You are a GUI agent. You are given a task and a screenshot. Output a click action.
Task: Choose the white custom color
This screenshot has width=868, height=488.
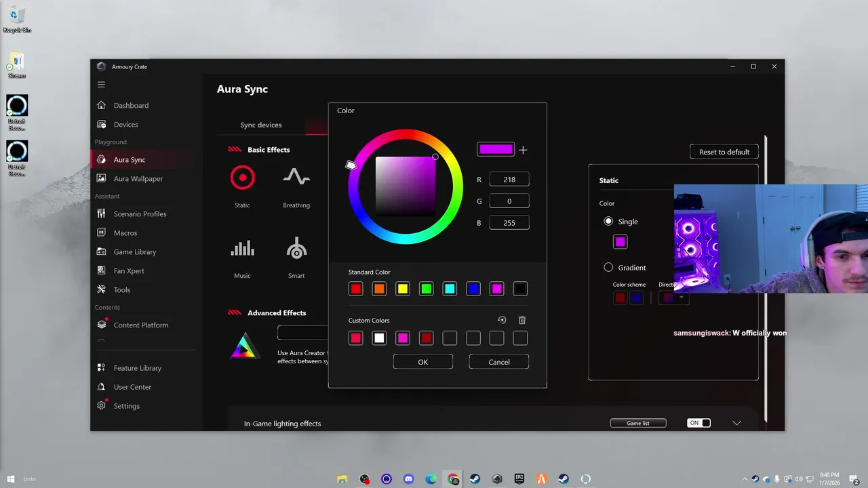(x=379, y=338)
